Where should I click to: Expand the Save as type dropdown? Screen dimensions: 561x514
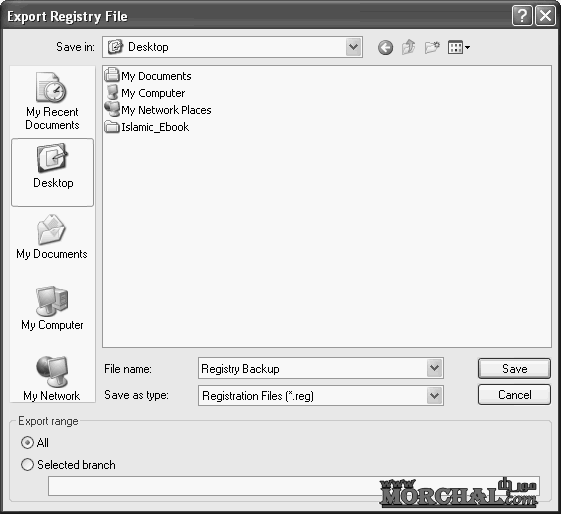(434, 396)
